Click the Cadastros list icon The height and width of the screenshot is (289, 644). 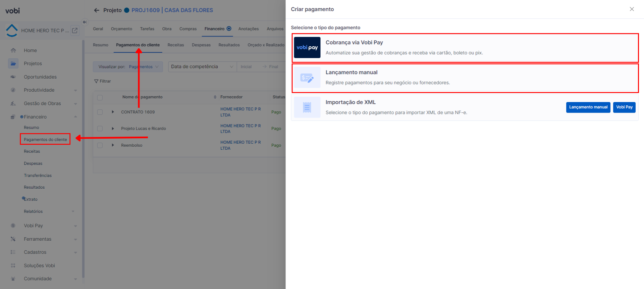point(13,252)
